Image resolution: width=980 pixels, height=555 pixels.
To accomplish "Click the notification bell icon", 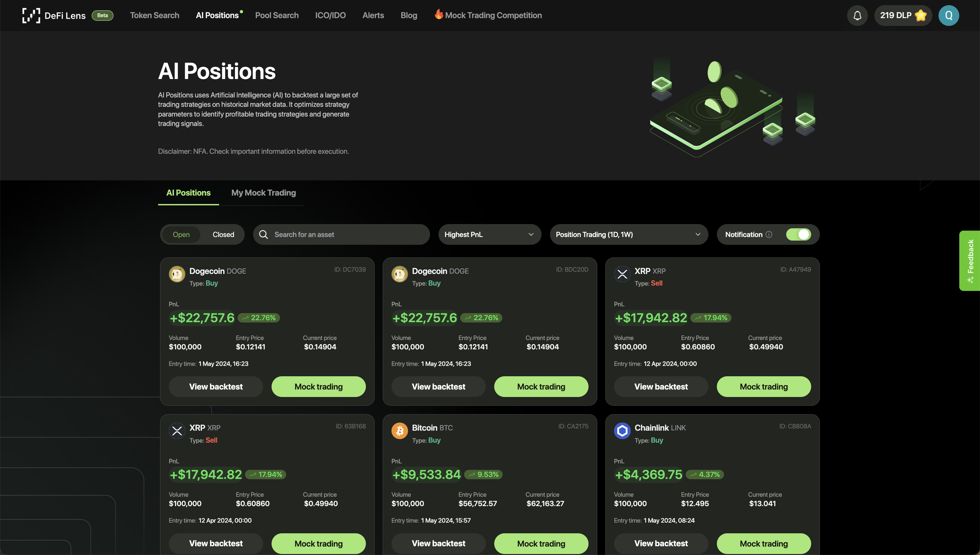I will (x=857, y=16).
